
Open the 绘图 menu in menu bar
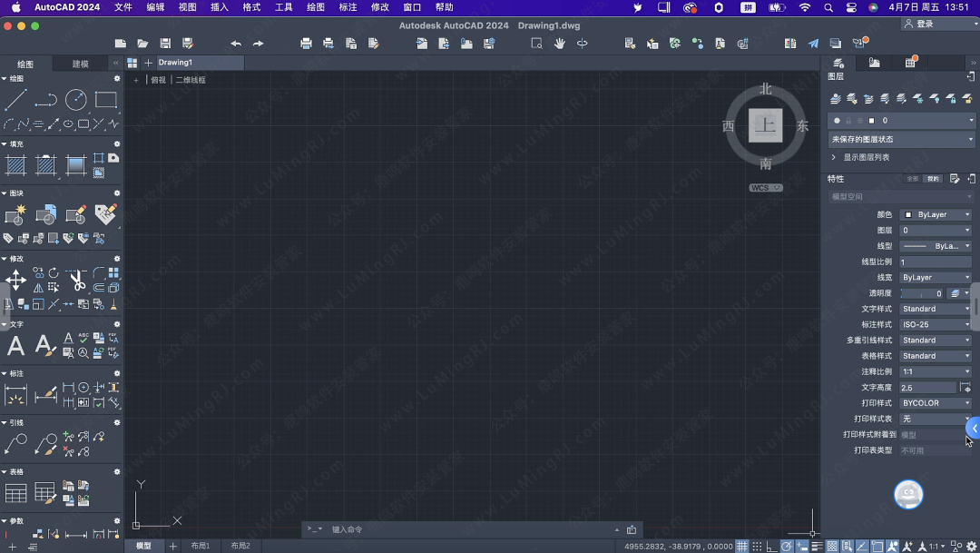point(316,7)
